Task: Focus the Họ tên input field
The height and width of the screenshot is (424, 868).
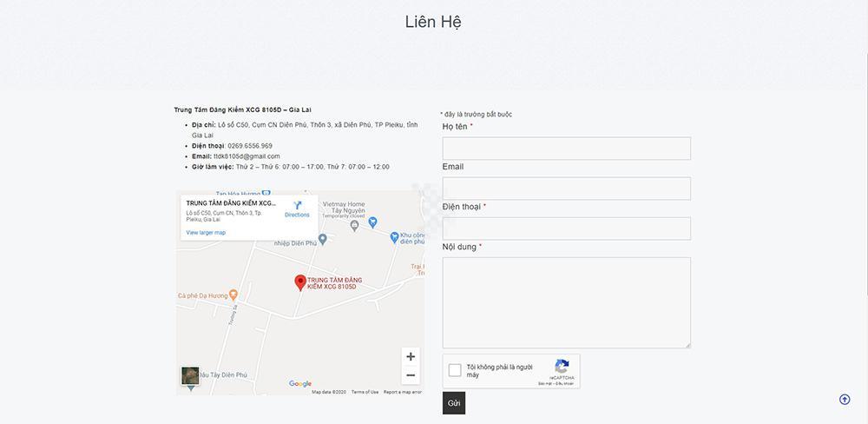Action: [566, 149]
